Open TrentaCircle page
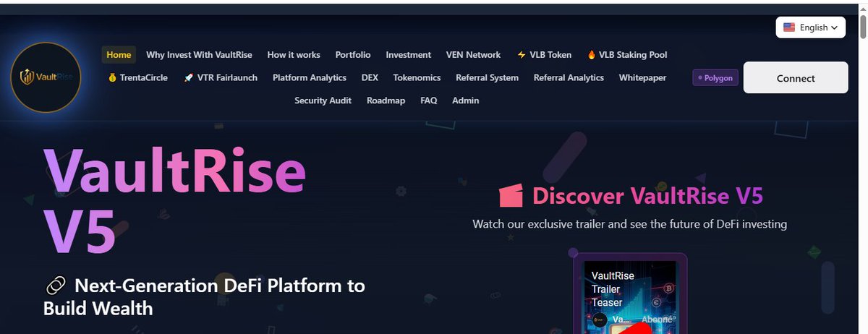 [137, 77]
